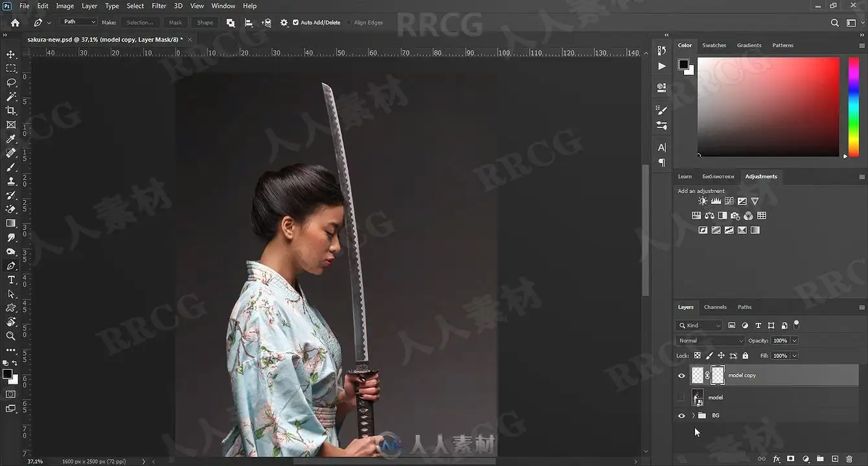The image size is (868, 466).
Task: Open History panel icon
Action: tap(661, 50)
